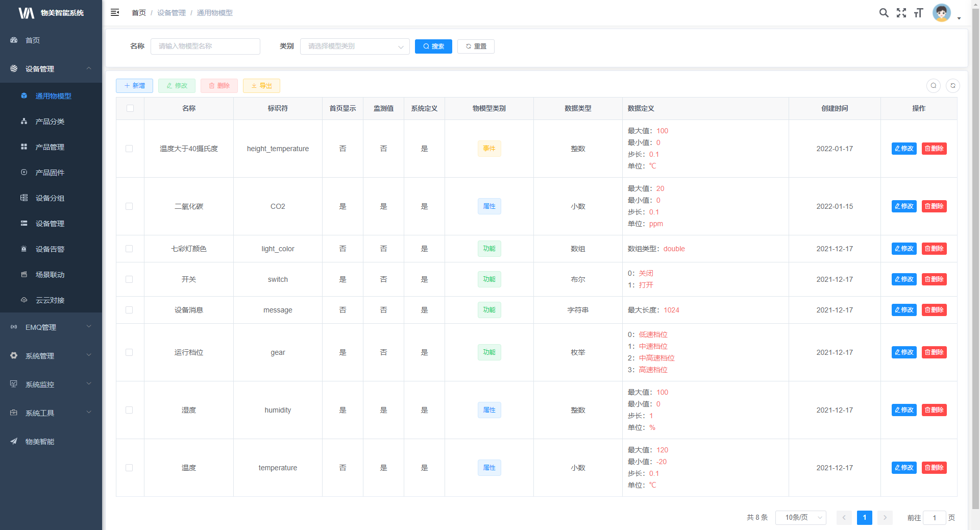Click the user avatar in header
The width and height of the screenshot is (980, 530).
click(x=941, y=13)
